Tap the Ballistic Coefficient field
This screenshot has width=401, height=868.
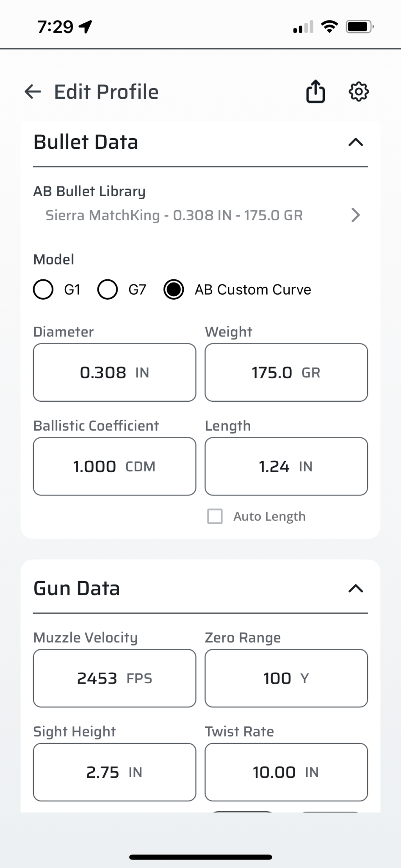click(x=114, y=466)
